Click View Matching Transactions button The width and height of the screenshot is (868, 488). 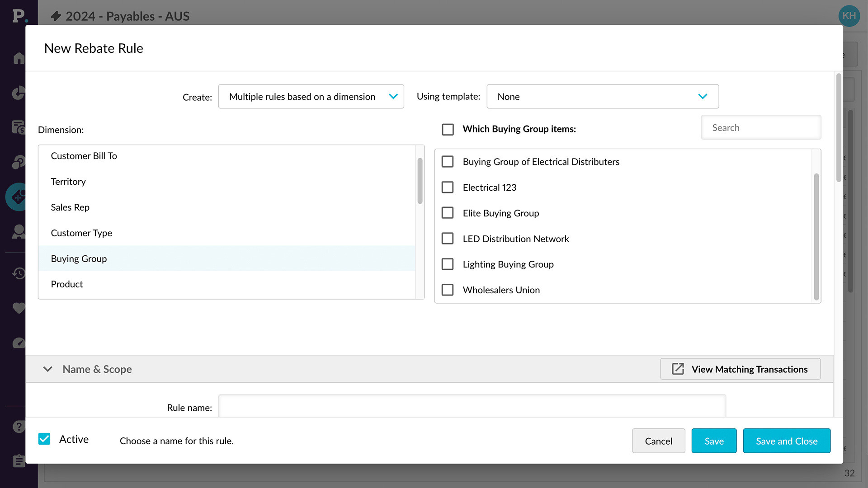[740, 369]
